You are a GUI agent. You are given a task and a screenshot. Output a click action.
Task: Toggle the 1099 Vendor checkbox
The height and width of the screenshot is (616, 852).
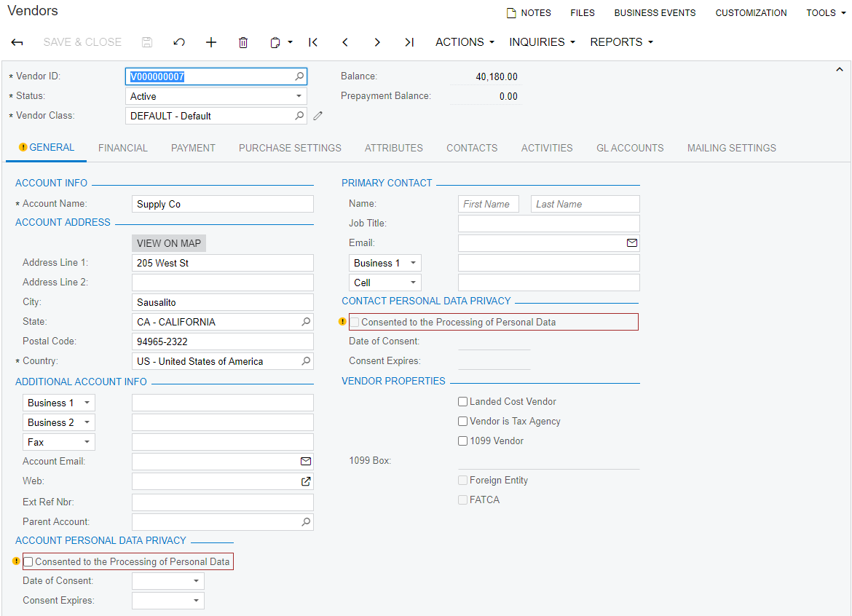462,441
